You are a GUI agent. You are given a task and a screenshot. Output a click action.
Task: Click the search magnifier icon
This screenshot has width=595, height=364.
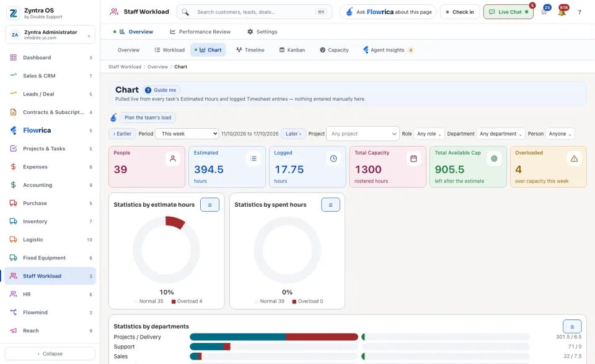click(185, 12)
